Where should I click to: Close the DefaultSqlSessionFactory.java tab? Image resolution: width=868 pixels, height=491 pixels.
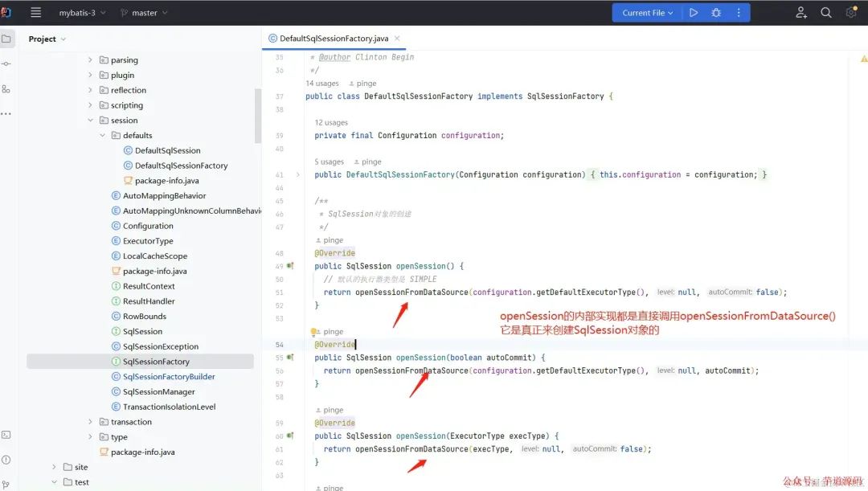[x=397, y=39]
